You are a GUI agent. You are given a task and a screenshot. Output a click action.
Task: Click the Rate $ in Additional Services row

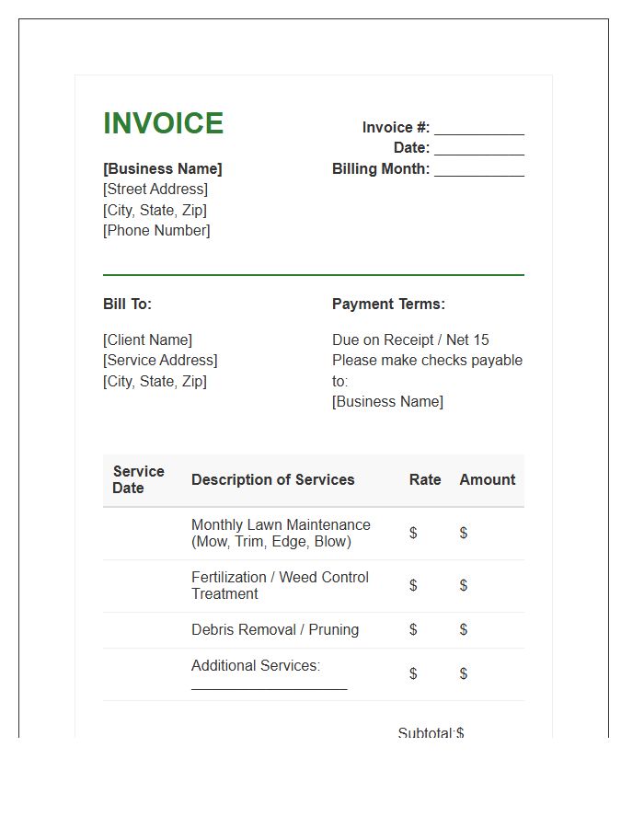413,673
